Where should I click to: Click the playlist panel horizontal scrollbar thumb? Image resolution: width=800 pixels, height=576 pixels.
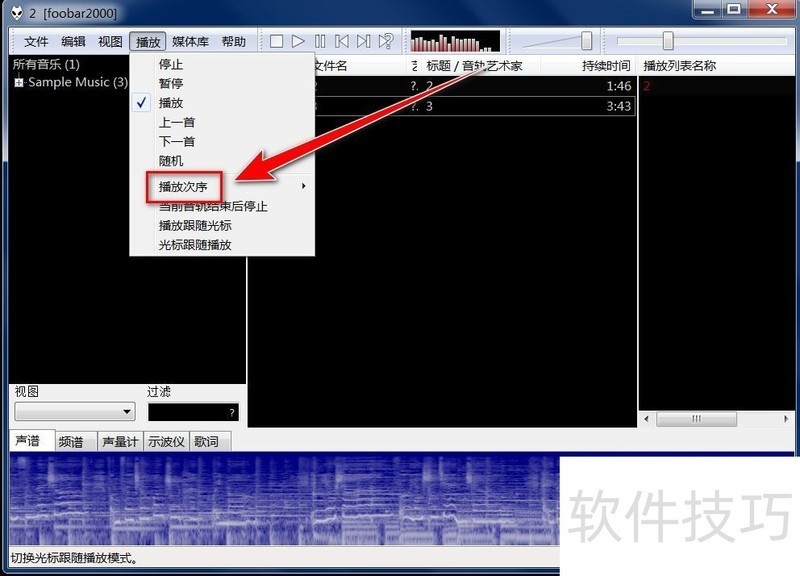pos(696,419)
